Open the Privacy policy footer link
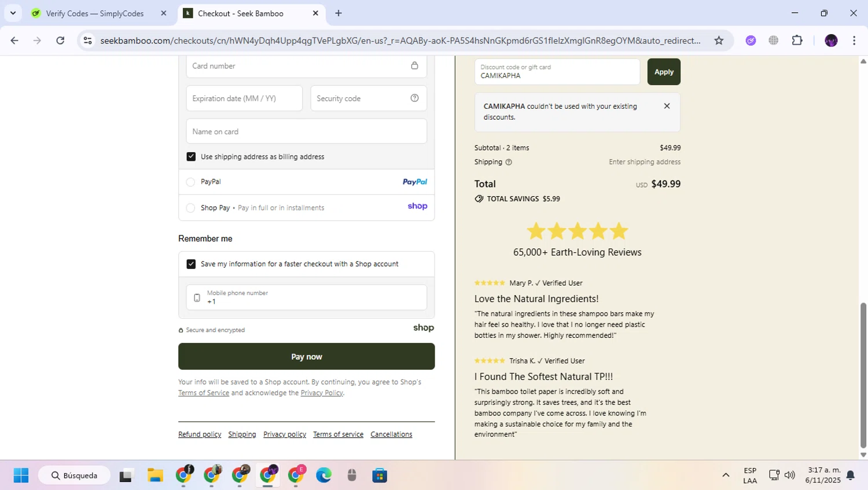 coord(285,434)
